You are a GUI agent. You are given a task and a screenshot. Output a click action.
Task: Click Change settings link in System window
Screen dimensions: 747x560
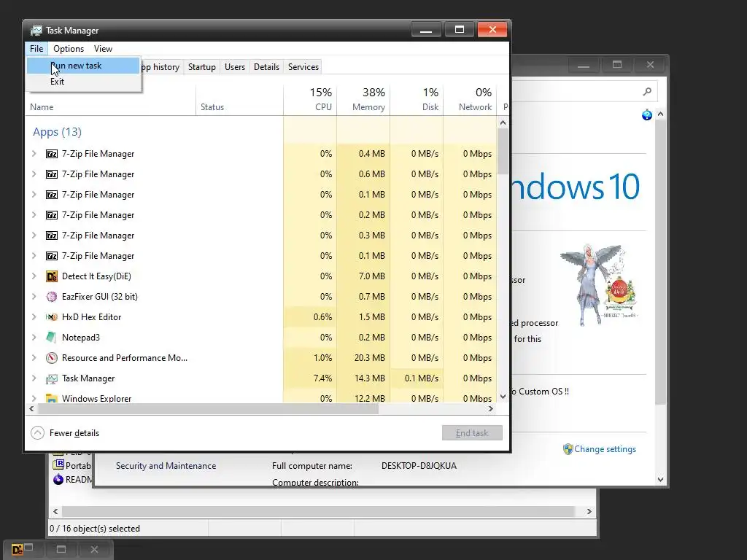coord(605,449)
